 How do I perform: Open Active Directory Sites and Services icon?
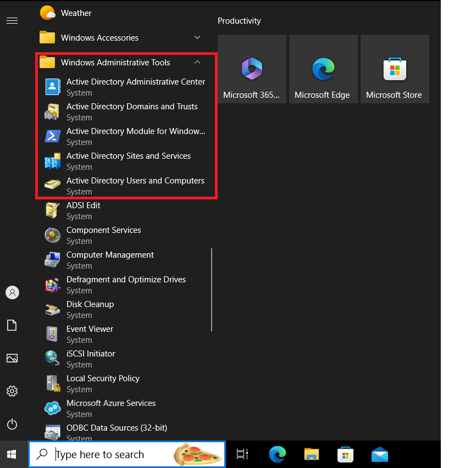click(53, 161)
